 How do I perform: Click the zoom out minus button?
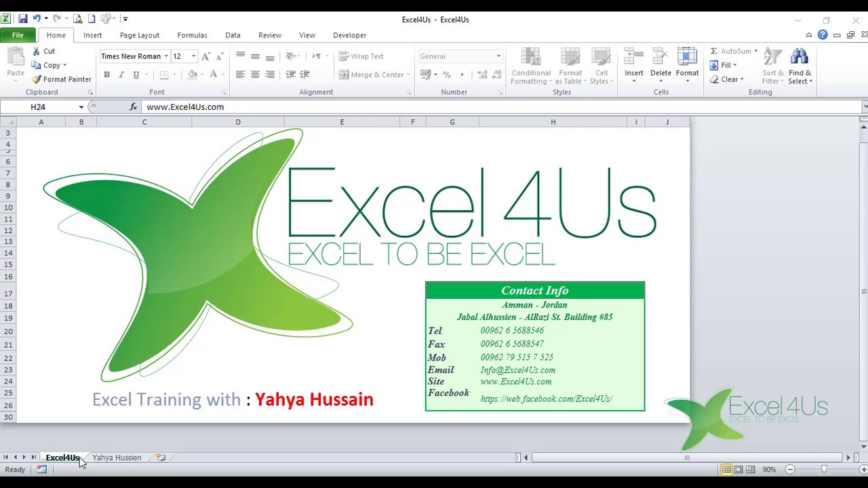click(790, 469)
